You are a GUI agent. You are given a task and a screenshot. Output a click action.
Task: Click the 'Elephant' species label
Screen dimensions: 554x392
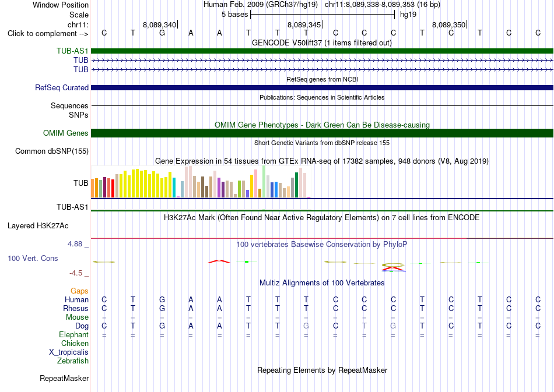pos(73,334)
